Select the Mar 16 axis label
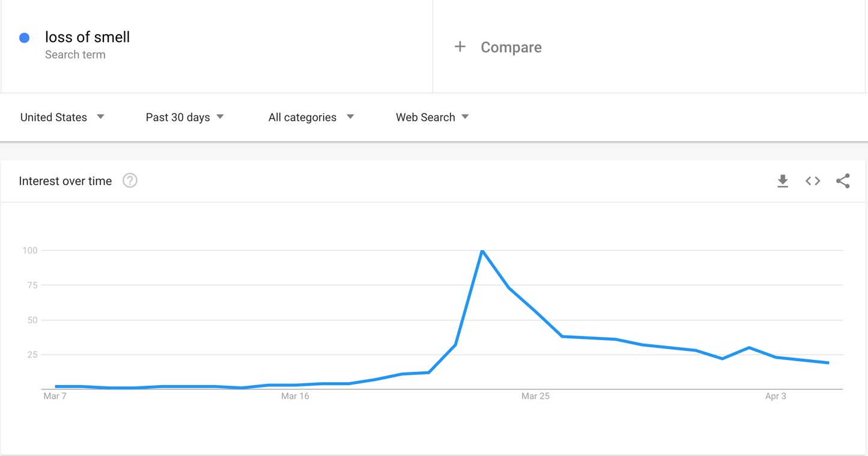This screenshot has width=868, height=456. (x=295, y=396)
